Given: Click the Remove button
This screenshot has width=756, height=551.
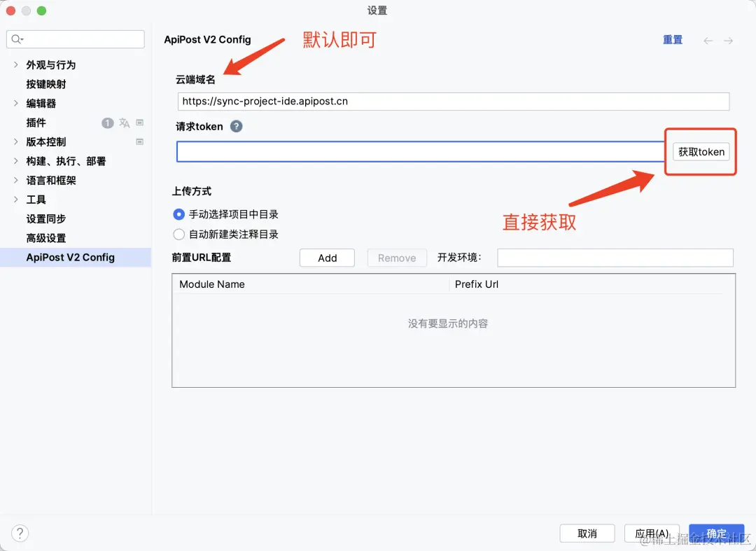Looking at the screenshot, I should click(x=397, y=258).
